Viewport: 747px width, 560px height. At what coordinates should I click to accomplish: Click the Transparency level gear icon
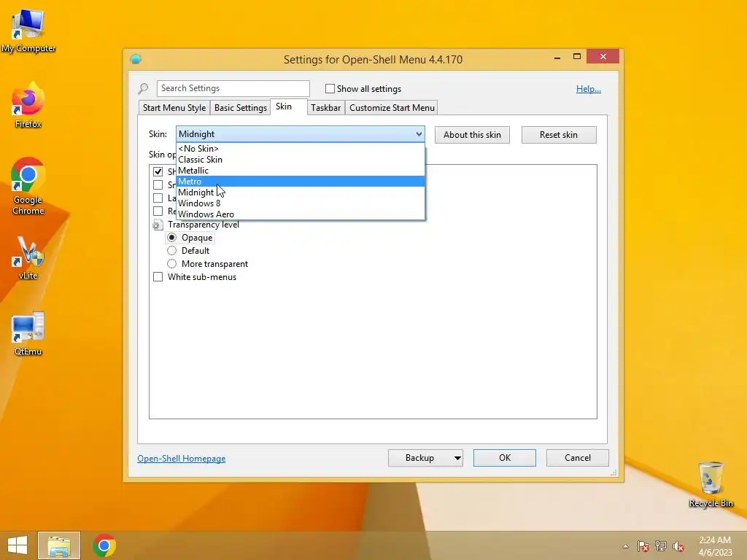pos(158,225)
